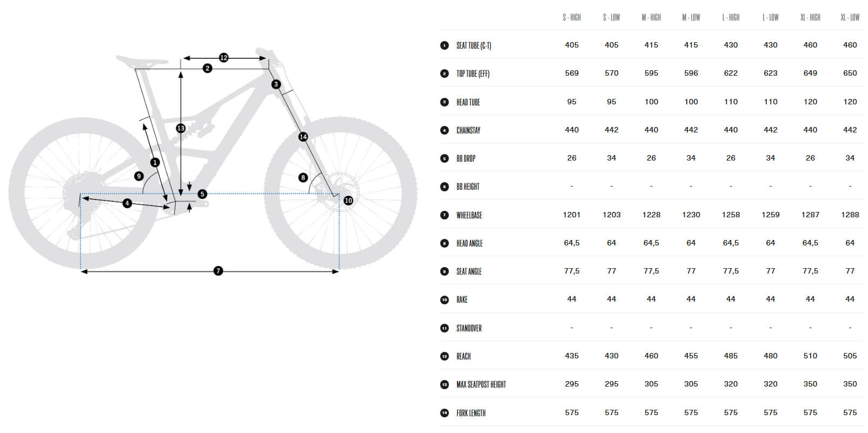This screenshot has height=433, width=868.
Task: Click the number 13 marker on diagram
Action: [x=181, y=128]
